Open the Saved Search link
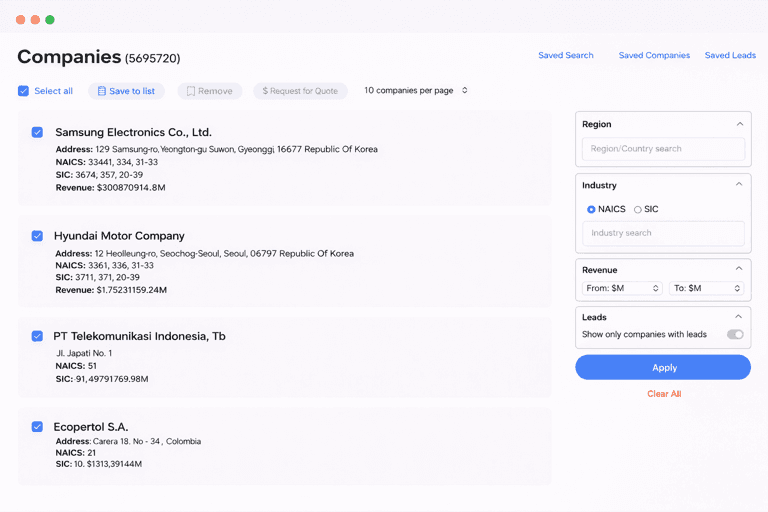The image size is (768, 512). [x=565, y=56]
